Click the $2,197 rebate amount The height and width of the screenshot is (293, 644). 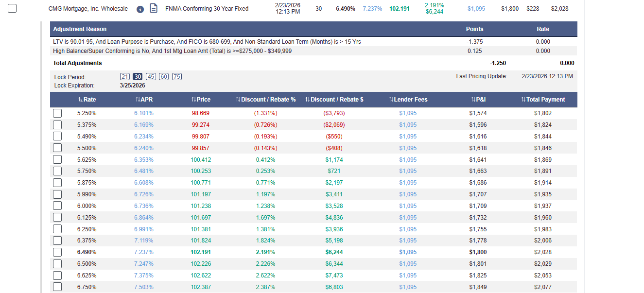tap(334, 183)
